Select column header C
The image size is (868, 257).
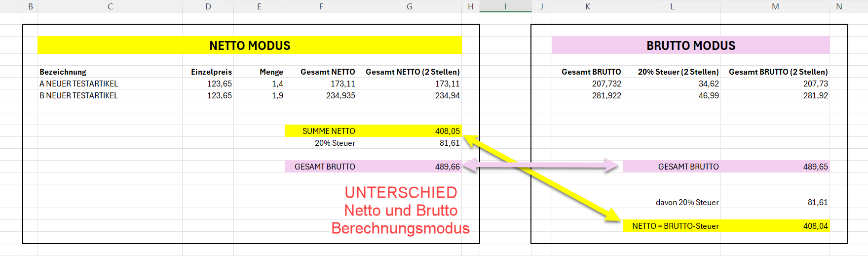[x=110, y=6]
